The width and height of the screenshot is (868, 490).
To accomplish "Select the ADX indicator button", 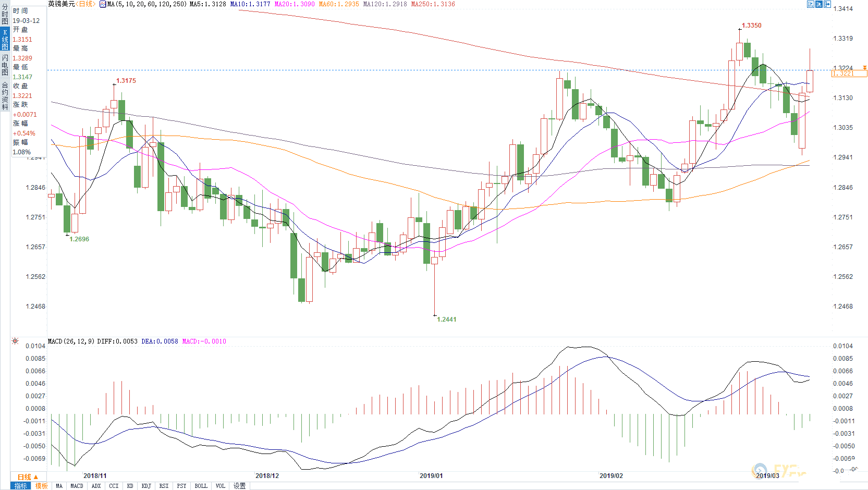I will pyautogui.click(x=96, y=486).
